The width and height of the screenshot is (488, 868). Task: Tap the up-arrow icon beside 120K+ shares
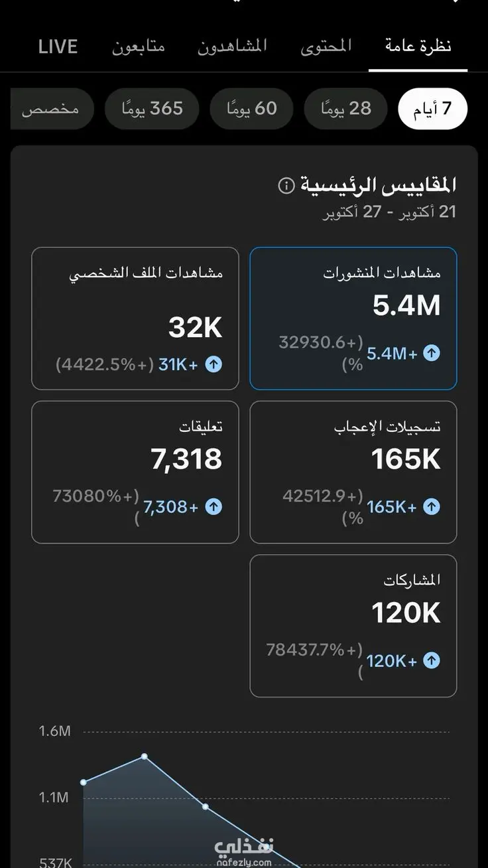pos(432,660)
